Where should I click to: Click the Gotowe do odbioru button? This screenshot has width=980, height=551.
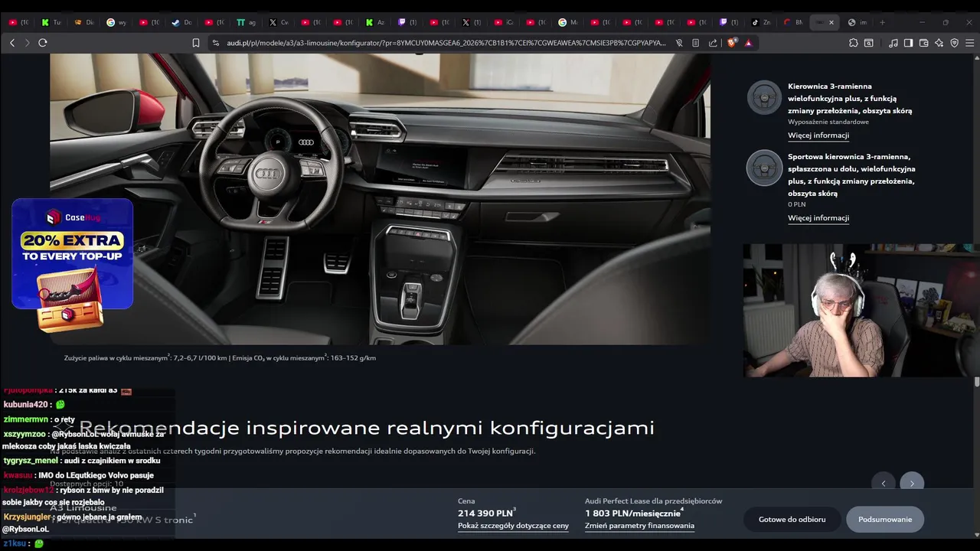[792, 520]
